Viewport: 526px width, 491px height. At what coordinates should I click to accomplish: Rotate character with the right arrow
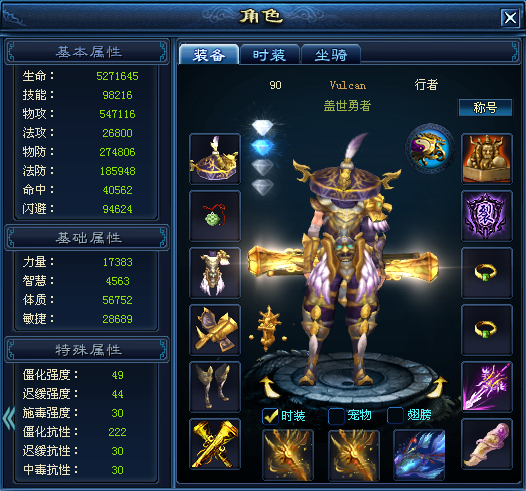[438, 387]
